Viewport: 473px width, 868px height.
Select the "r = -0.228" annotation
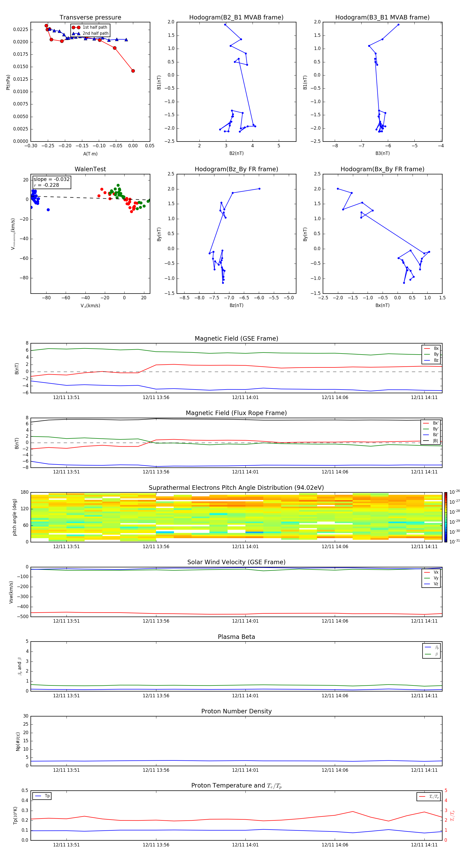(x=47, y=185)
